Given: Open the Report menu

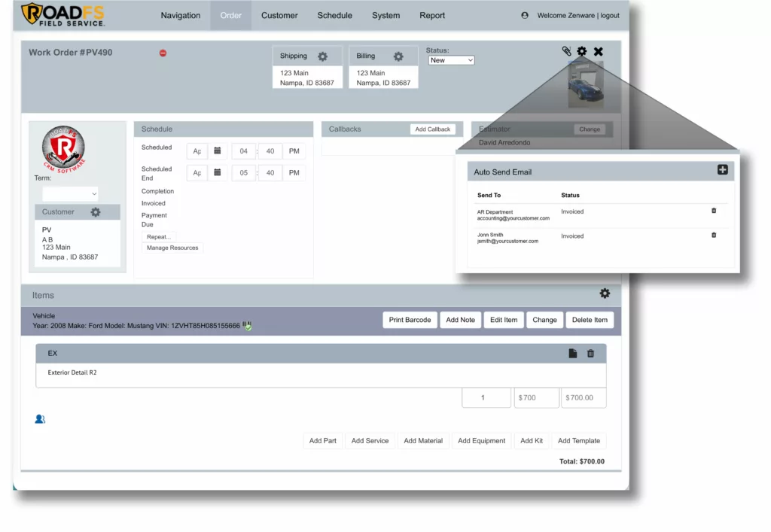Looking at the screenshot, I should tap(432, 15).
